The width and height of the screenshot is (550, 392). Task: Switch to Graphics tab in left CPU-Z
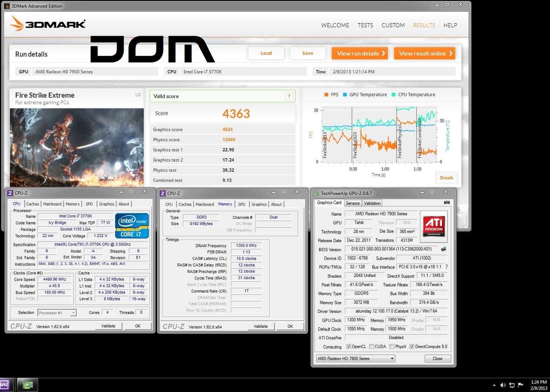107,204
